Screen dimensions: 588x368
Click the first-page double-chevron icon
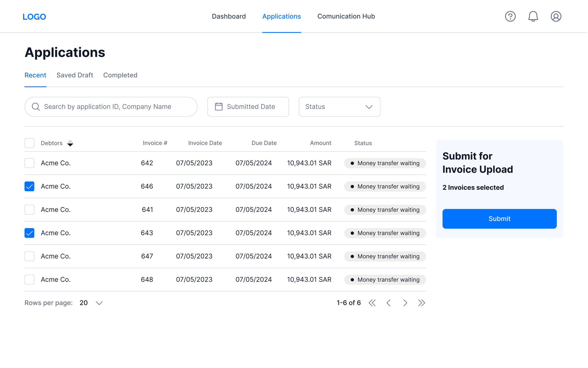click(x=372, y=303)
